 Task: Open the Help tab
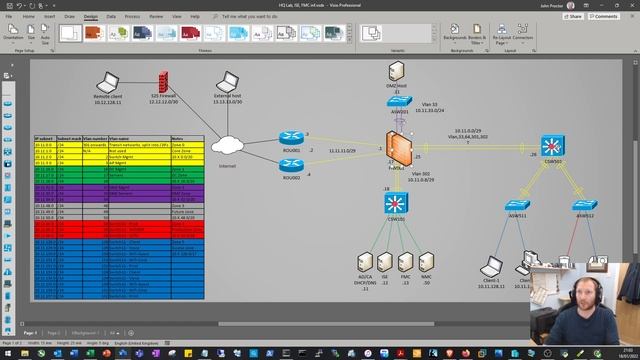point(195,16)
